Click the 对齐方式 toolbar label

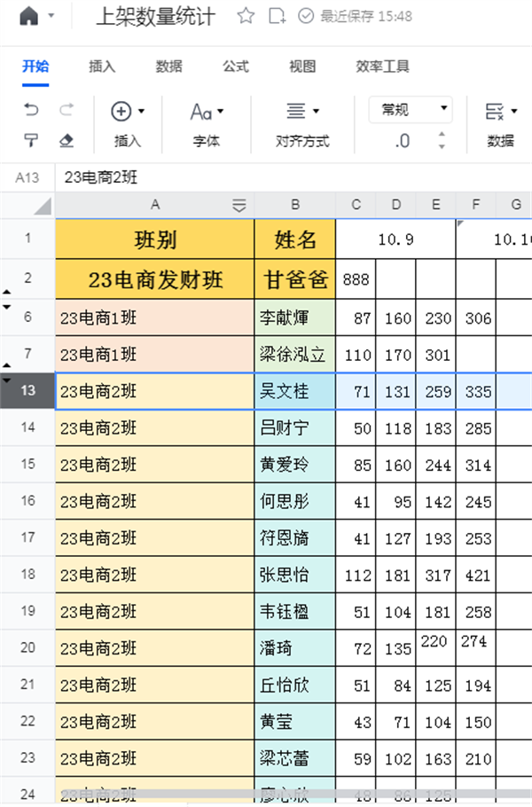tap(302, 141)
